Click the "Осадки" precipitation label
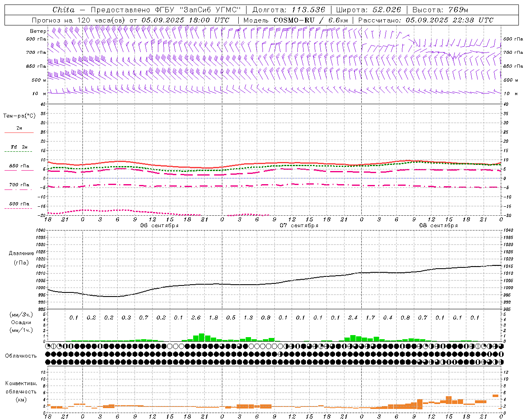The image size is (525, 420). [x=21, y=322]
